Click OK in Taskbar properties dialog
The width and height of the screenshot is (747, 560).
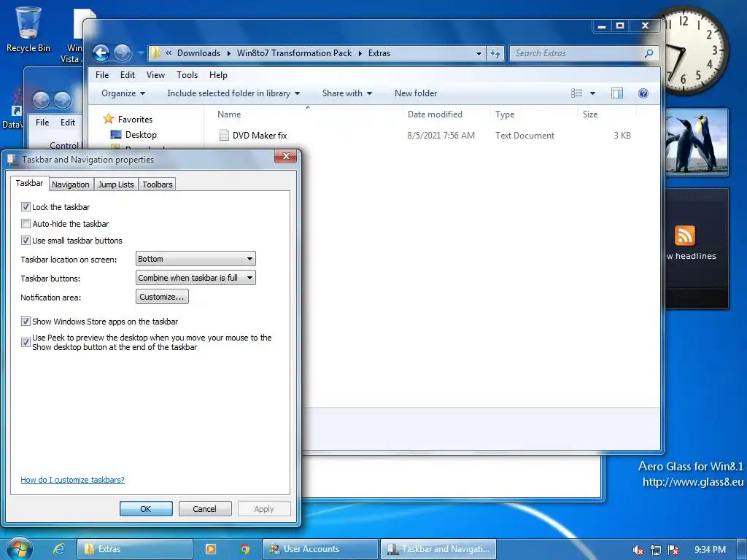tap(146, 508)
